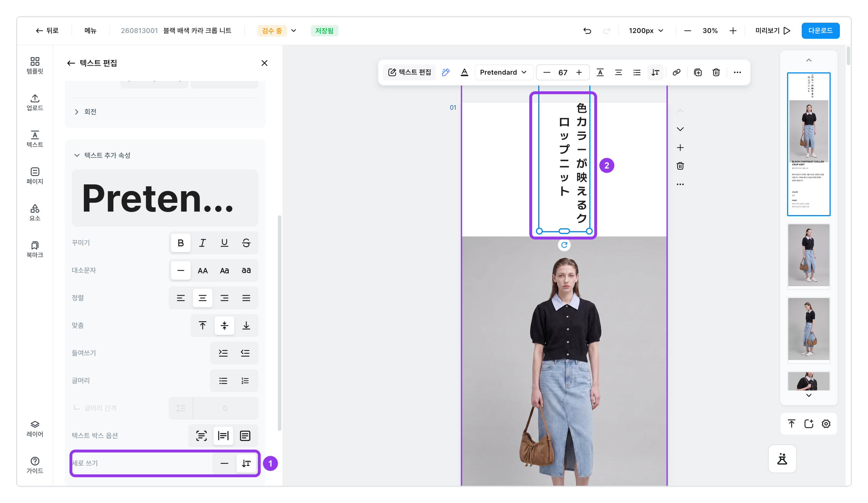Toggle Bold in 꾸미기 row
Screen dimensions: 868x503
click(181, 243)
